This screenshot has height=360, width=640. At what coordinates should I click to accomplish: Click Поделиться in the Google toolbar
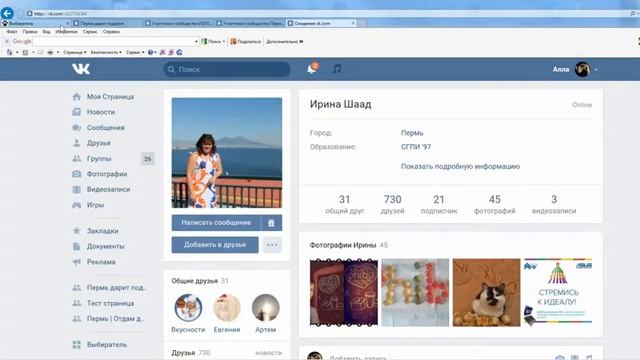[x=246, y=41]
